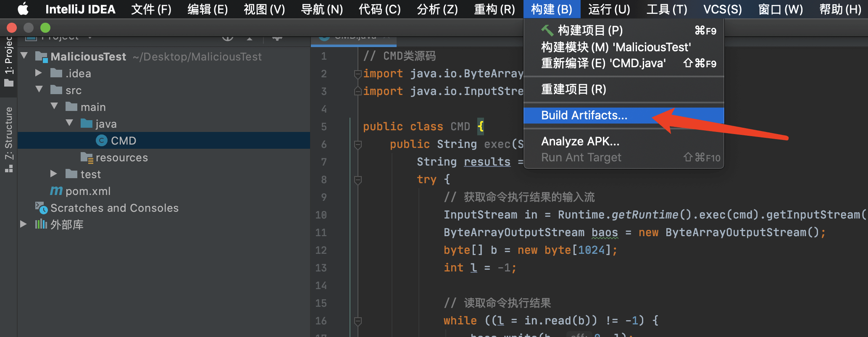Click line number 10 in gutter

pos(321,215)
